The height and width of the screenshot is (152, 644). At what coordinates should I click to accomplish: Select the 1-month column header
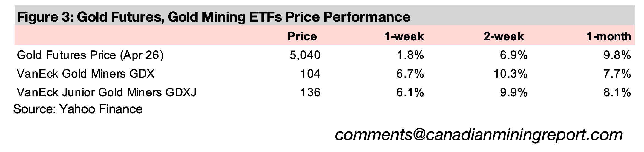(608, 36)
